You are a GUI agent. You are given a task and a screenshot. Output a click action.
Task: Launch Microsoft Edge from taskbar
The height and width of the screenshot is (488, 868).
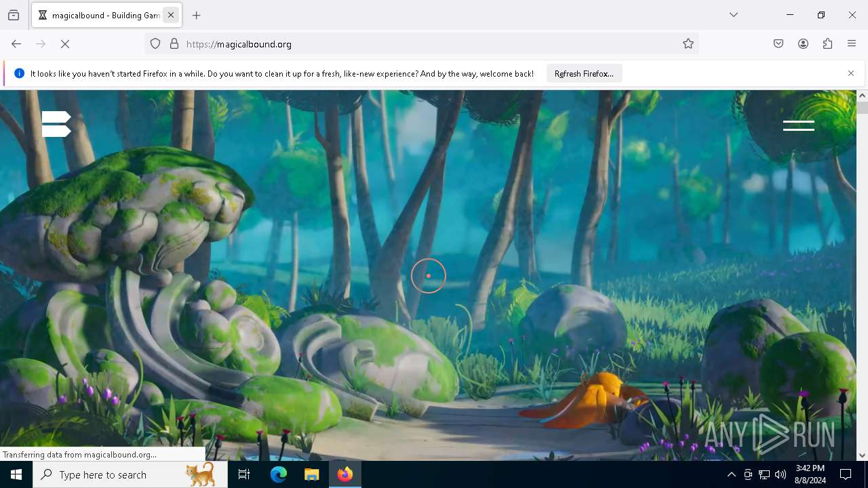tap(279, 474)
